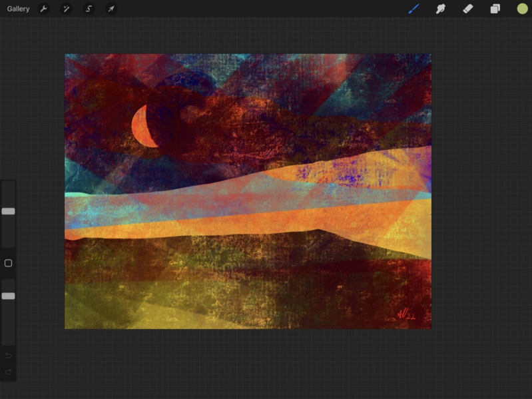Select the Eraser tool
Screen dimensions: 532x399
tap(467, 9)
